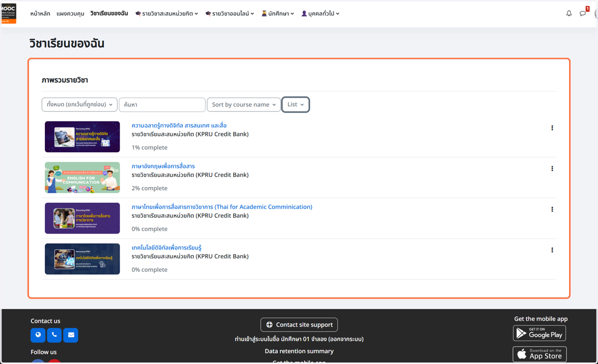Open actions menu for ความฉลาดรู้ทางดิจิทัล course
This screenshot has width=598, height=364.
point(552,128)
